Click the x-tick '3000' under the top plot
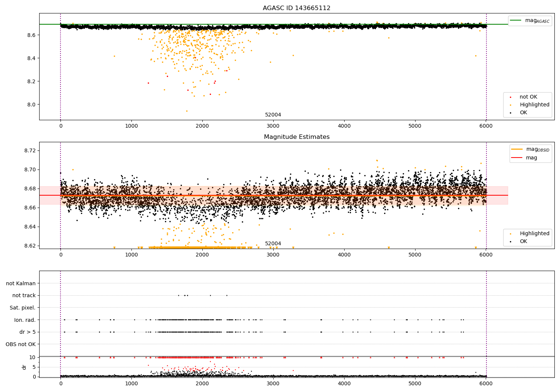The width and height of the screenshot is (560, 392). pos(273,126)
